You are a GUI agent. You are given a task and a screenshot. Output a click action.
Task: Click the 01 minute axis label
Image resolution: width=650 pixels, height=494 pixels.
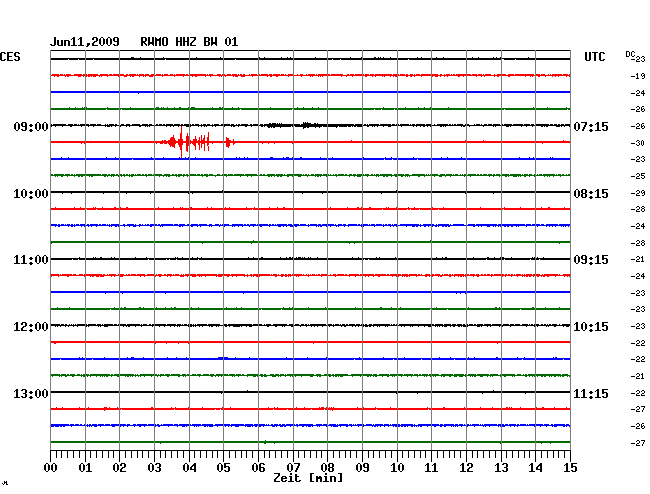tap(85, 468)
